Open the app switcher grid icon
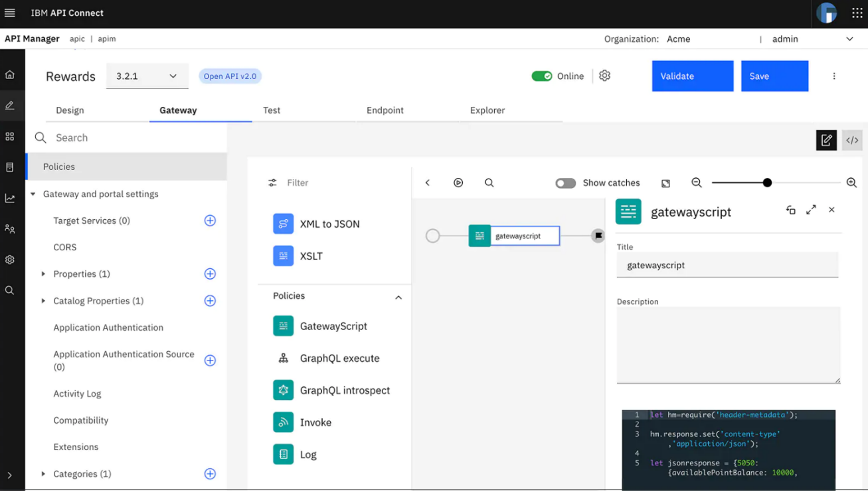The height and width of the screenshot is (492, 868). [x=857, y=13]
